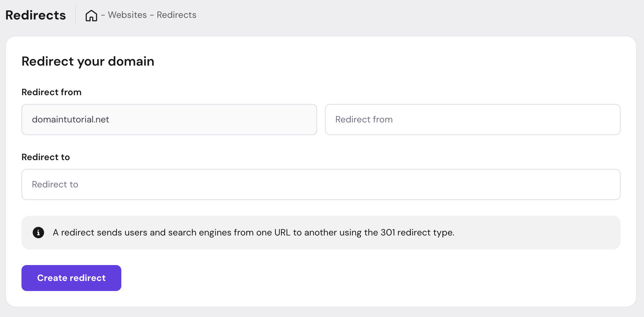Click the vertical divider beside the Redirects title

pyautogui.click(x=75, y=15)
